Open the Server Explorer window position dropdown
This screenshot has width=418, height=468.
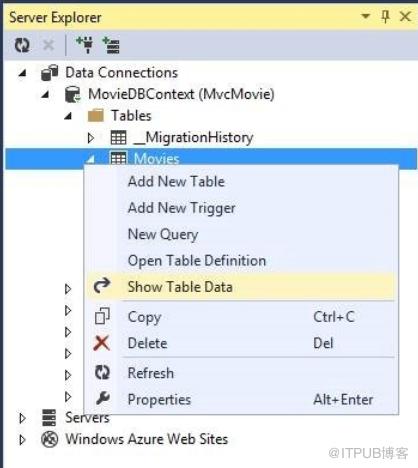[x=366, y=15]
